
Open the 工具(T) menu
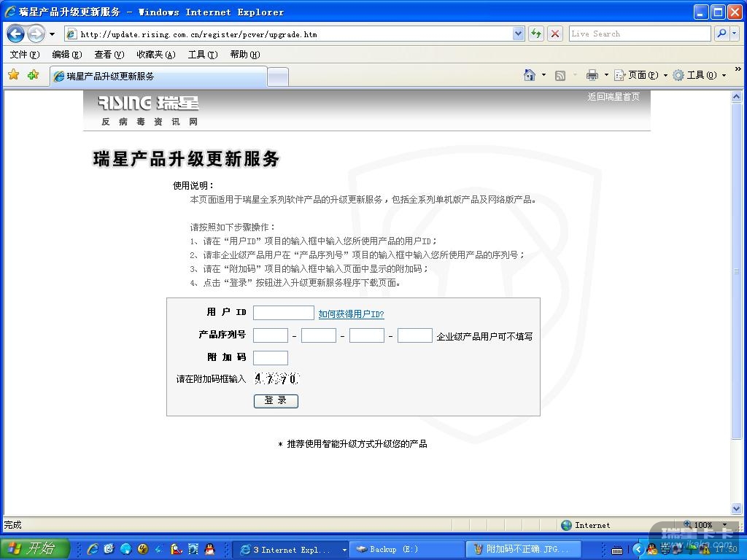coord(203,54)
